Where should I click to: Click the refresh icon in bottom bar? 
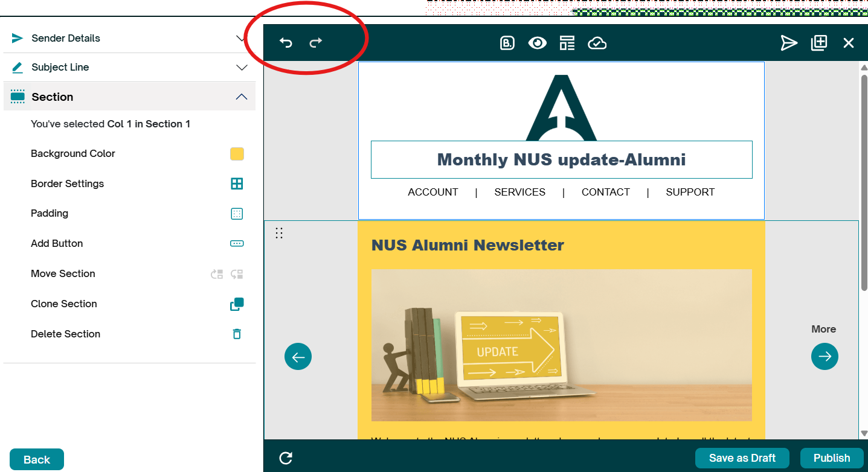pos(286,458)
